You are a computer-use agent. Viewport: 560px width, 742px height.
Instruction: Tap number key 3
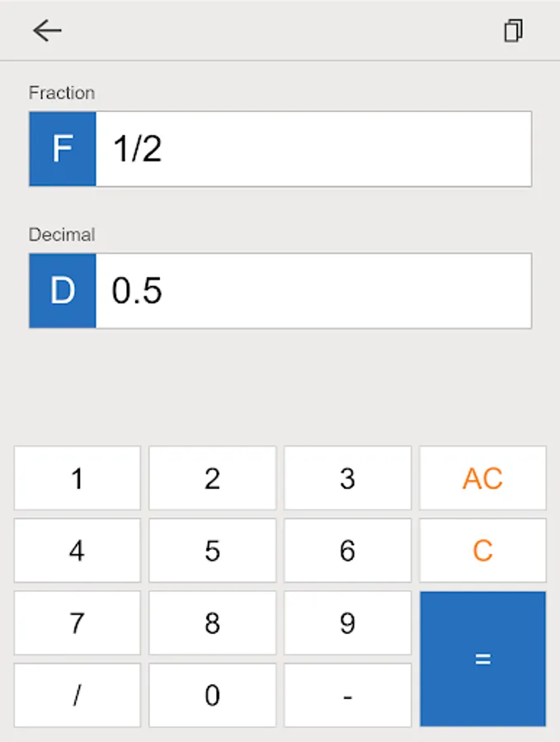click(x=347, y=478)
